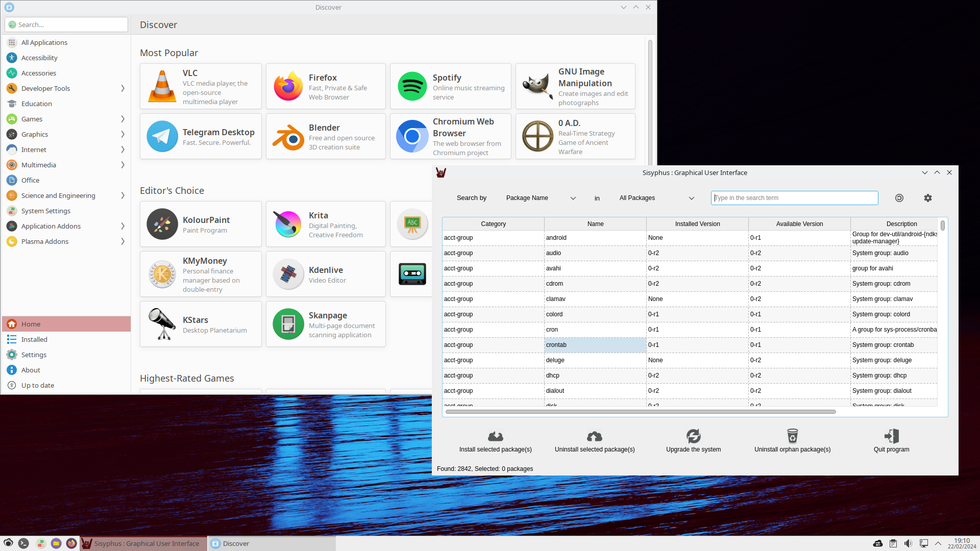
Task: Open the volume tray icon
Action: pos(908,543)
